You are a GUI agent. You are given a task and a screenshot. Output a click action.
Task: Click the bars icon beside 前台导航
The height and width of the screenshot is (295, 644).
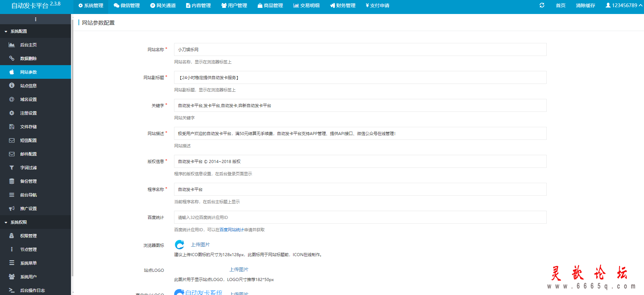(x=12, y=195)
